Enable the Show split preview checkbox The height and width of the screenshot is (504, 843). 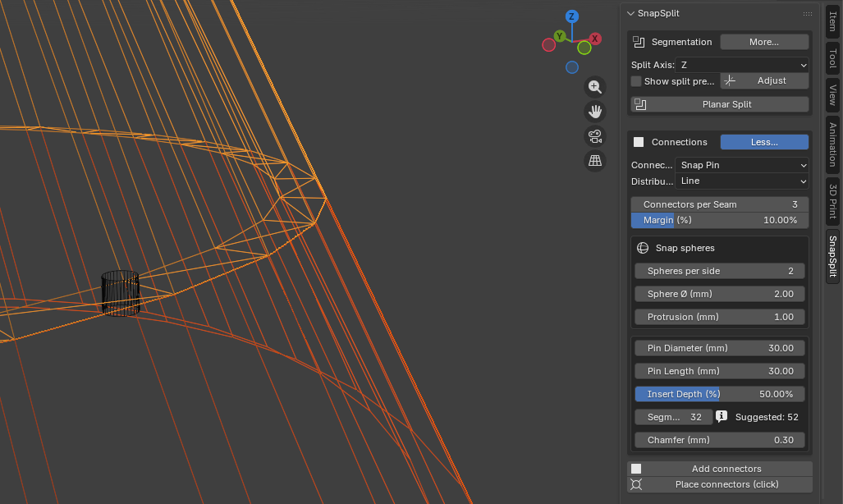636,81
